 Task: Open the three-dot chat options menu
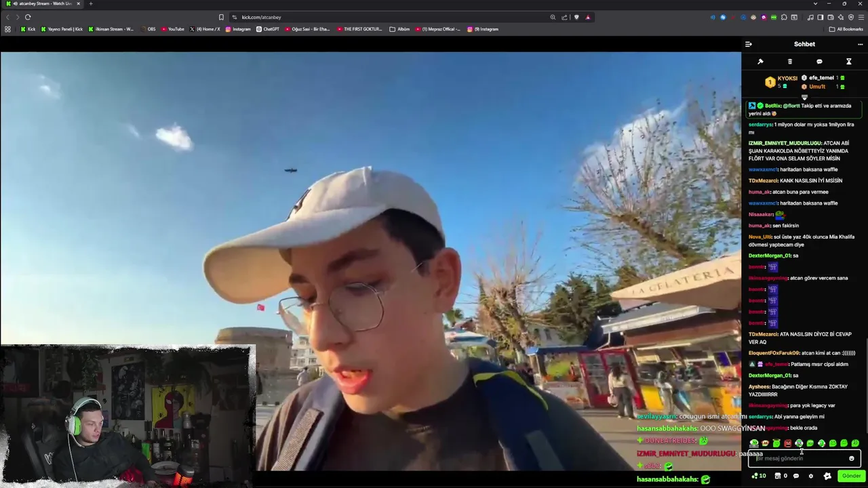(860, 44)
